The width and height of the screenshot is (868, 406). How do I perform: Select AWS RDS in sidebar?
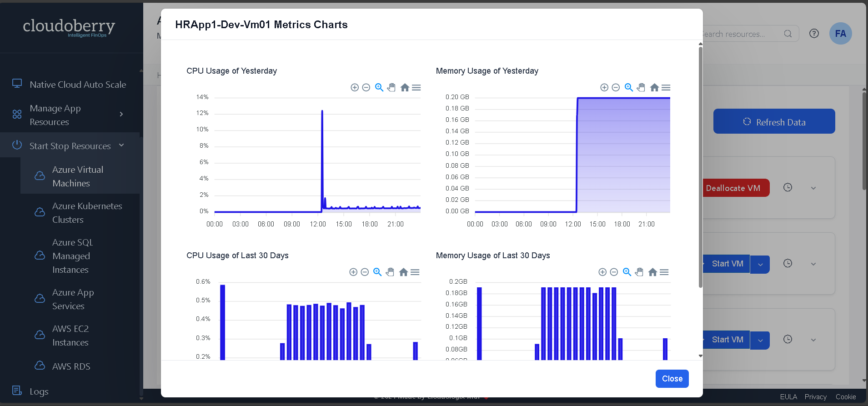point(80,366)
